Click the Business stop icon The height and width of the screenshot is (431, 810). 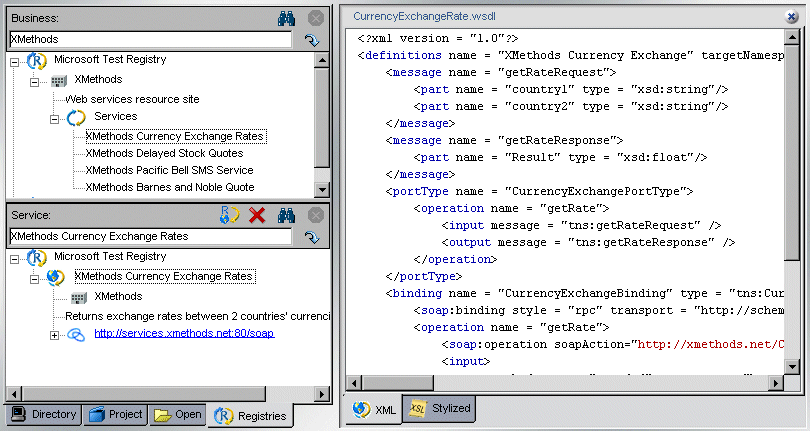[x=316, y=19]
